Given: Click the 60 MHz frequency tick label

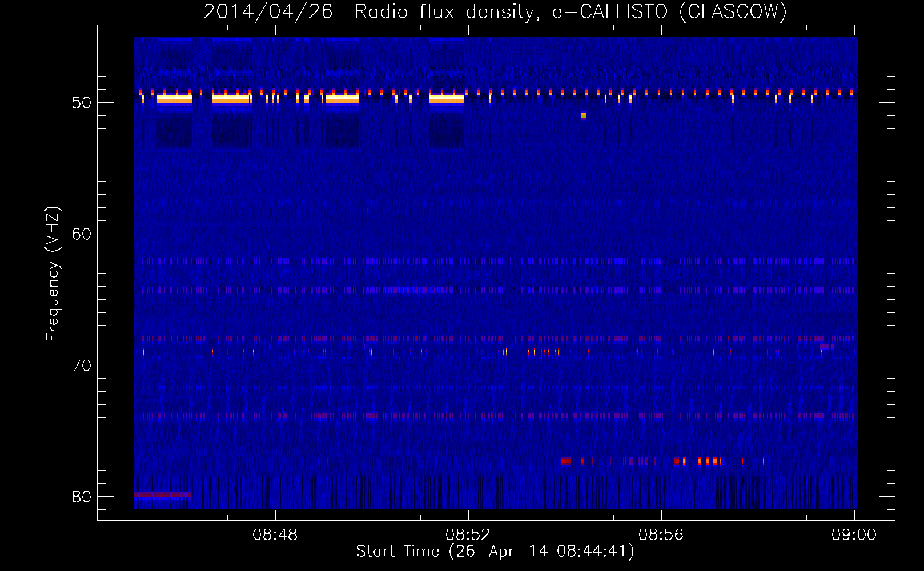Looking at the screenshot, I should tap(82, 234).
